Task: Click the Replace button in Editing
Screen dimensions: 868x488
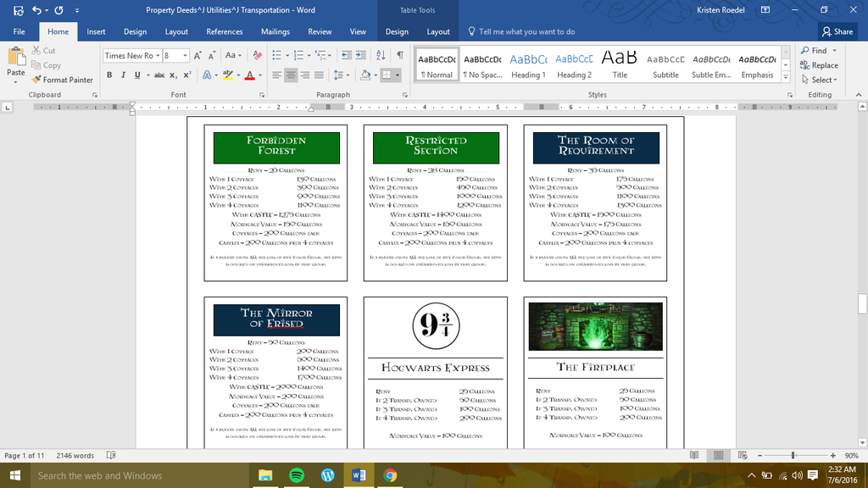Action: pyautogui.click(x=818, y=65)
